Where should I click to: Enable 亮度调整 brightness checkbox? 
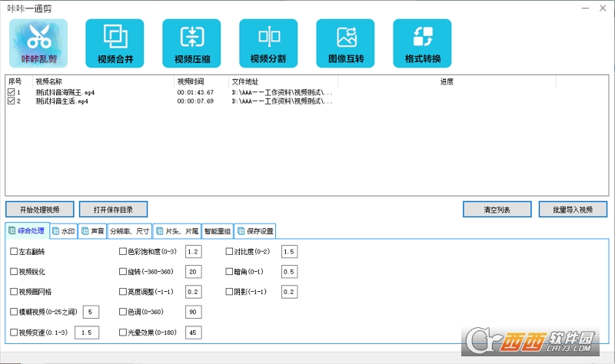tap(123, 292)
